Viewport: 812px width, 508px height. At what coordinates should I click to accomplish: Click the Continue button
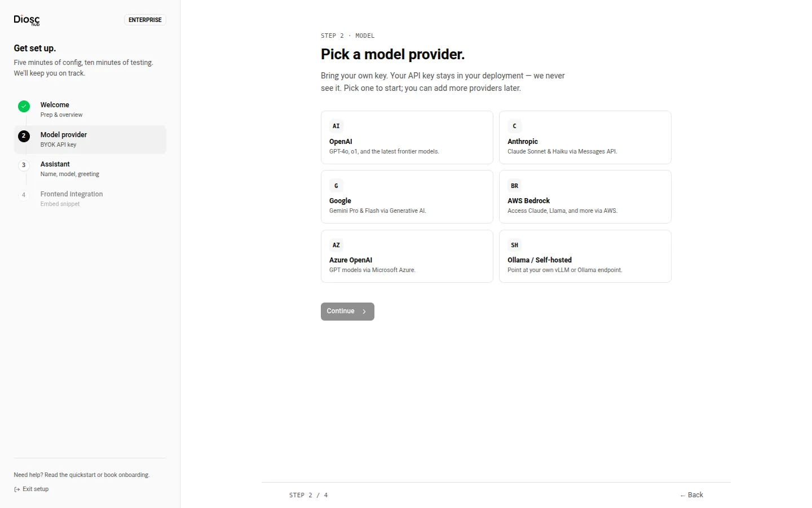pyautogui.click(x=347, y=312)
